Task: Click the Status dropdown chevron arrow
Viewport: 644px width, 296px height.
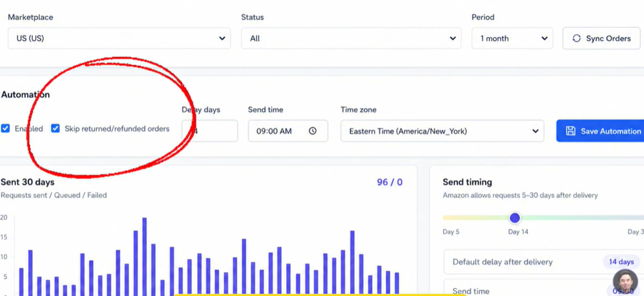Action: coord(453,38)
